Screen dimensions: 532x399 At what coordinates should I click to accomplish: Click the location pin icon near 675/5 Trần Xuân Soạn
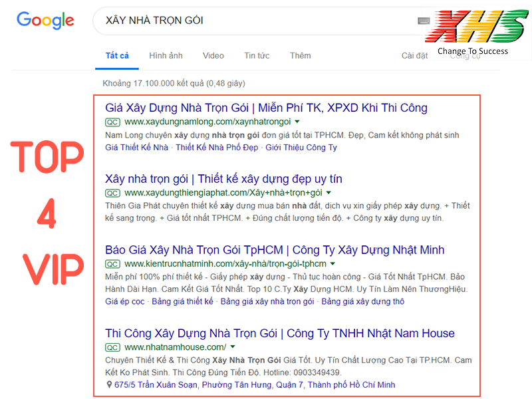pos(109,385)
